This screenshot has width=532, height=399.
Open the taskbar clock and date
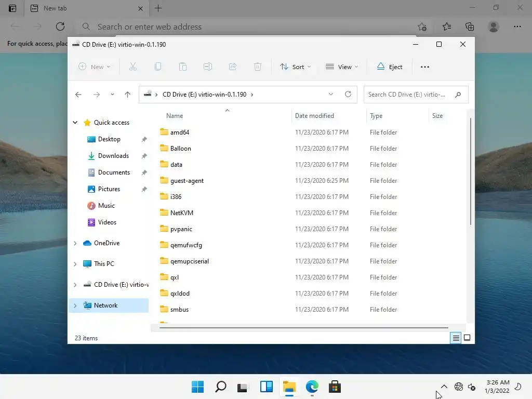(497, 387)
